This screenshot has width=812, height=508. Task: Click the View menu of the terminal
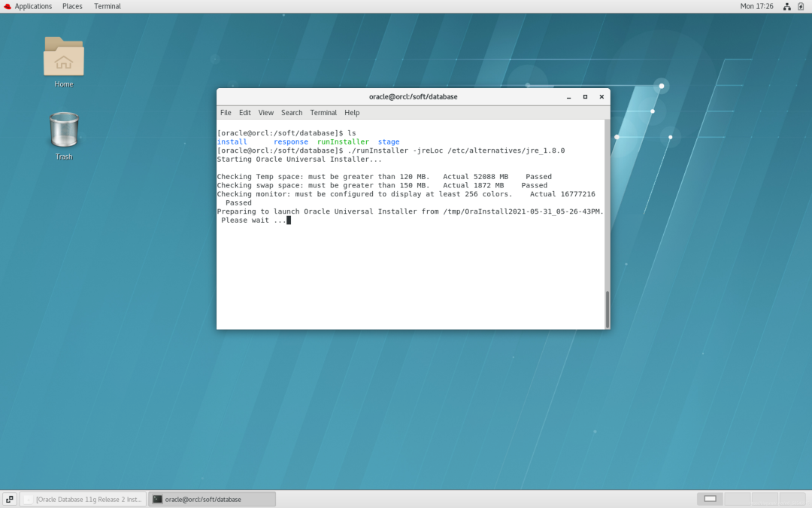(265, 112)
